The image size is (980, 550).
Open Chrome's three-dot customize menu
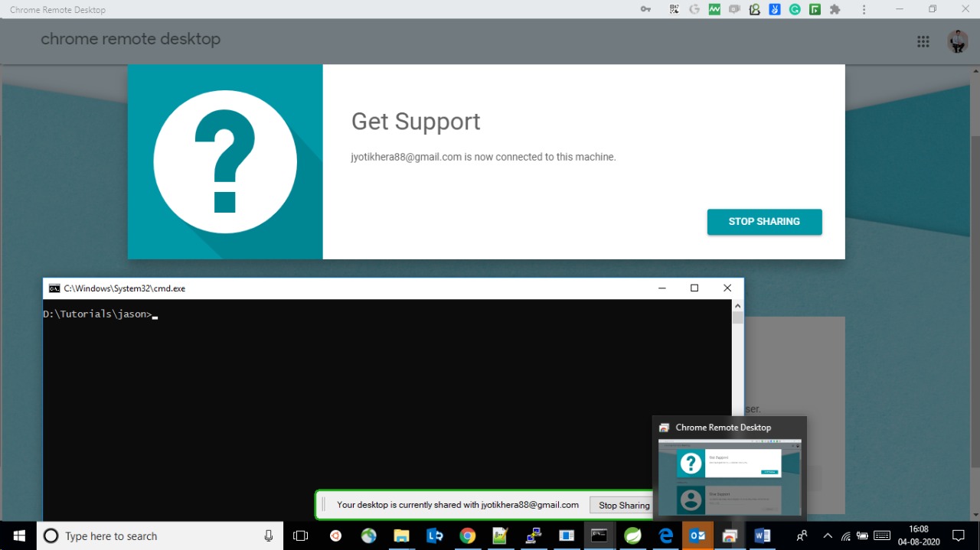click(x=864, y=10)
